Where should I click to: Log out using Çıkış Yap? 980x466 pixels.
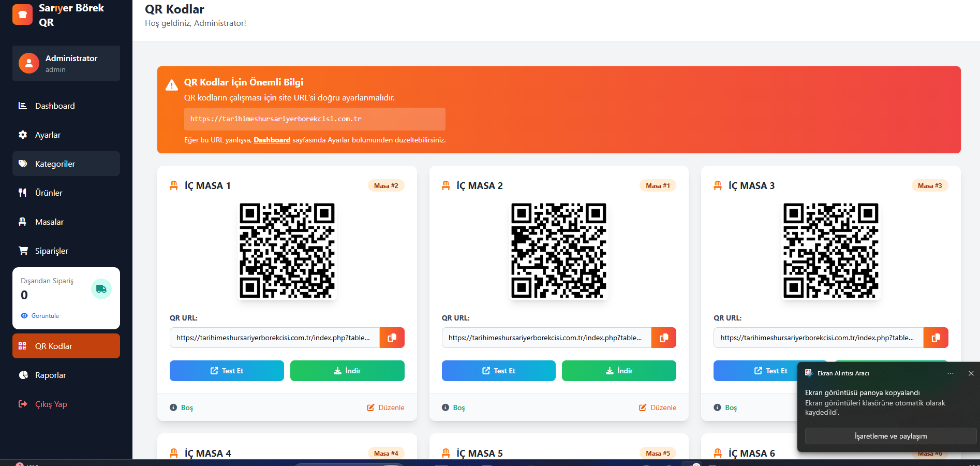coord(51,404)
